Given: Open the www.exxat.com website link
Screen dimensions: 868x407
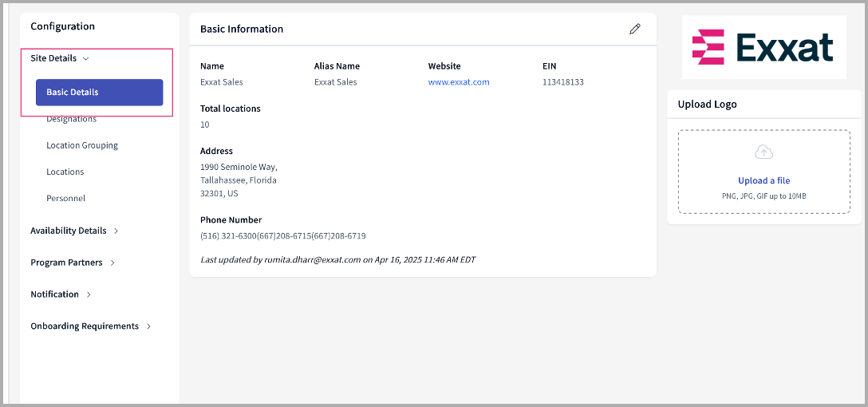Looking at the screenshot, I should 459,82.
